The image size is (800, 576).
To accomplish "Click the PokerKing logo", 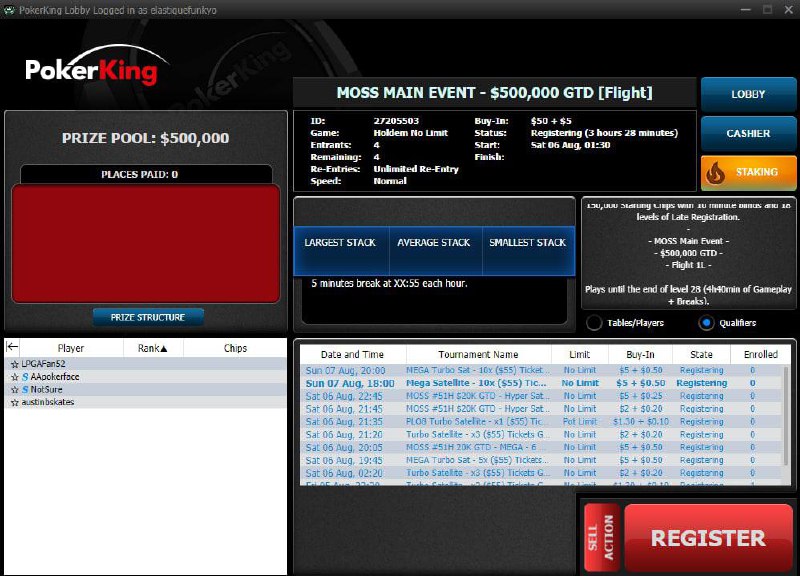I will click(x=95, y=67).
